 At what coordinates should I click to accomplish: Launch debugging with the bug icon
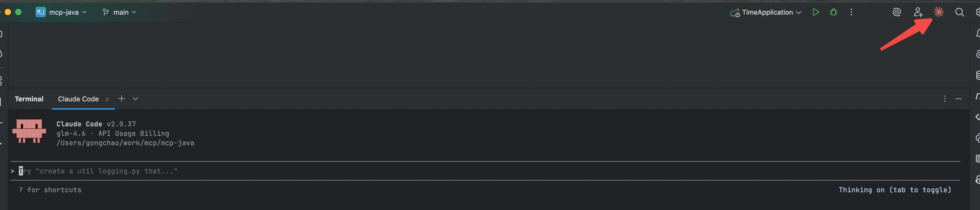(x=833, y=12)
